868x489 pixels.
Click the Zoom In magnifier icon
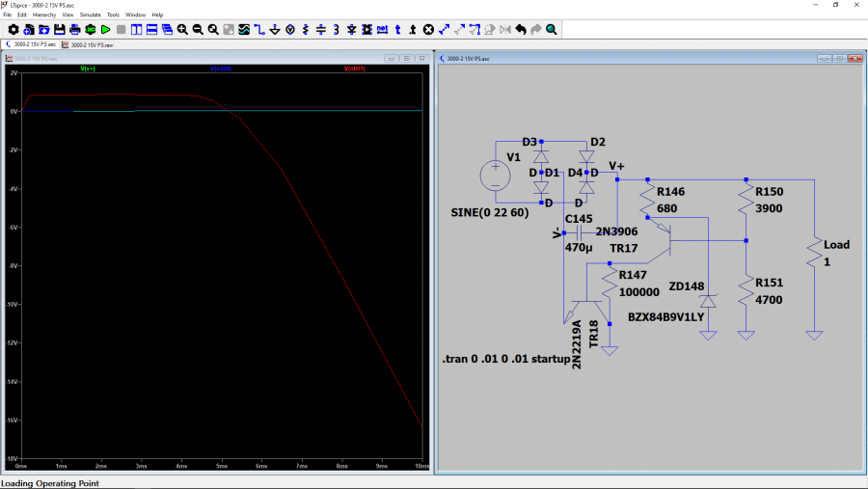tap(182, 30)
